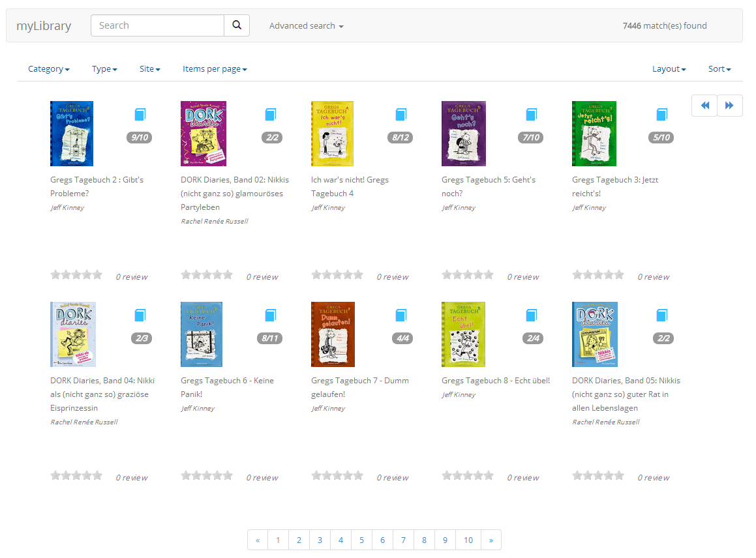Click into the Search text field

[157, 25]
